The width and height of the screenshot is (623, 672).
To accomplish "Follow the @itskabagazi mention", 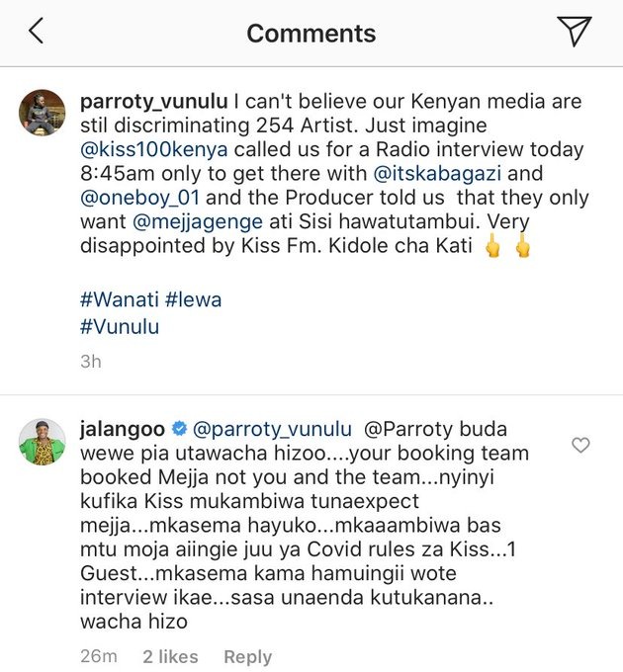I will 437,174.
